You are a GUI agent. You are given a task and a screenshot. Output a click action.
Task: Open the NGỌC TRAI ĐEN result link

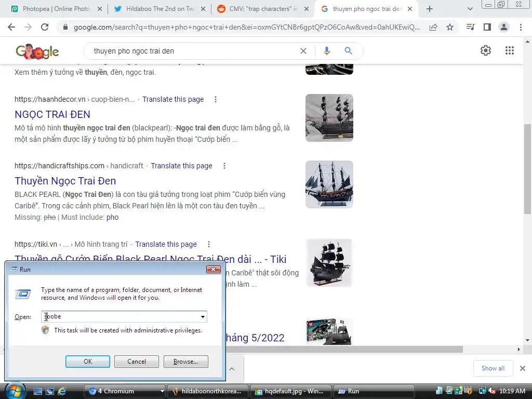coord(52,114)
